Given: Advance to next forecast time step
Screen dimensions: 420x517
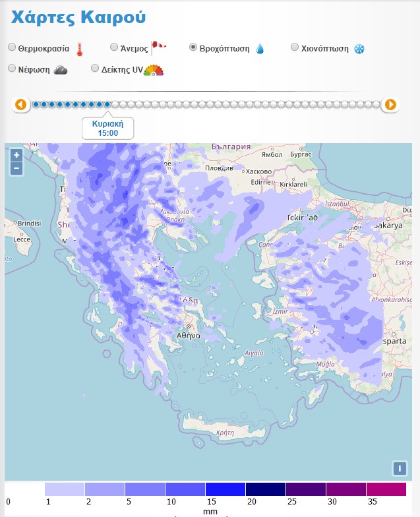Looking at the screenshot, I should pos(390,104).
